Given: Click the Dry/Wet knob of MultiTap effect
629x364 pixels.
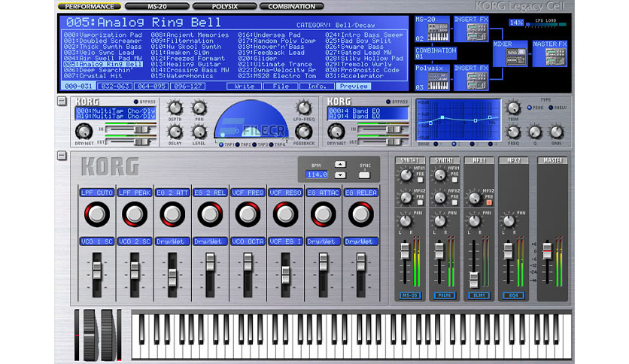Looking at the screenshot, I should coord(84,132).
